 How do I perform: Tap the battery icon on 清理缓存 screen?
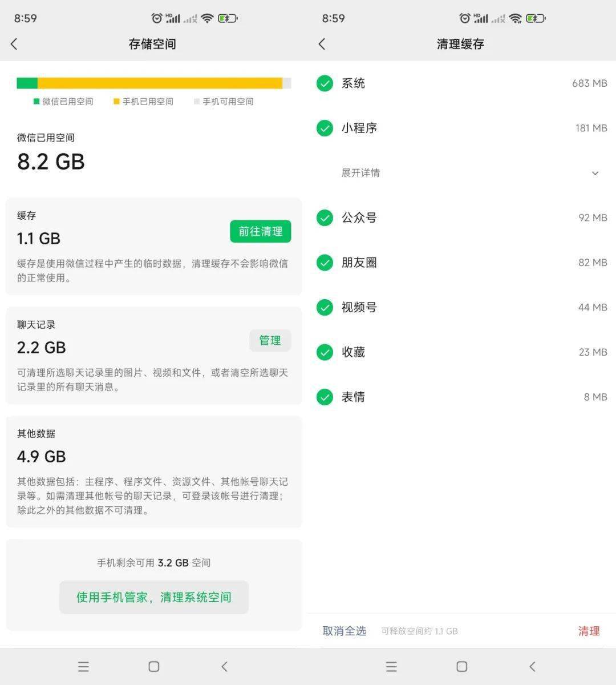536,18
